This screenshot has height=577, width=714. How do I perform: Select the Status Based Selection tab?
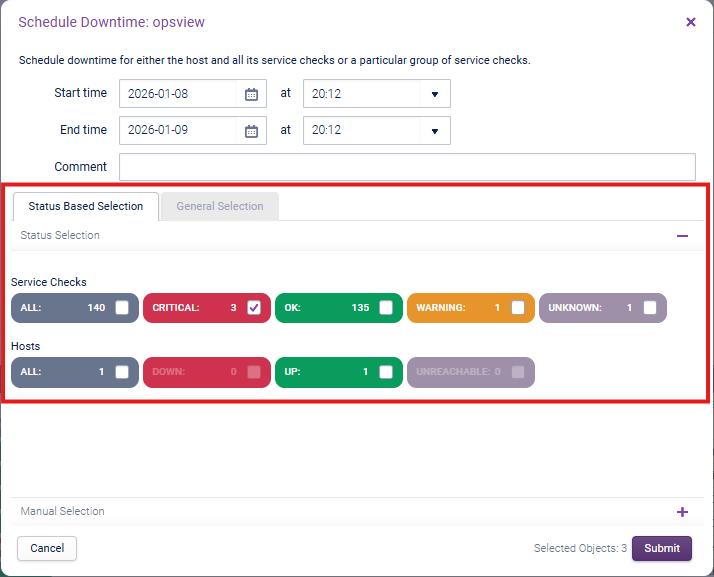(86, 207)
